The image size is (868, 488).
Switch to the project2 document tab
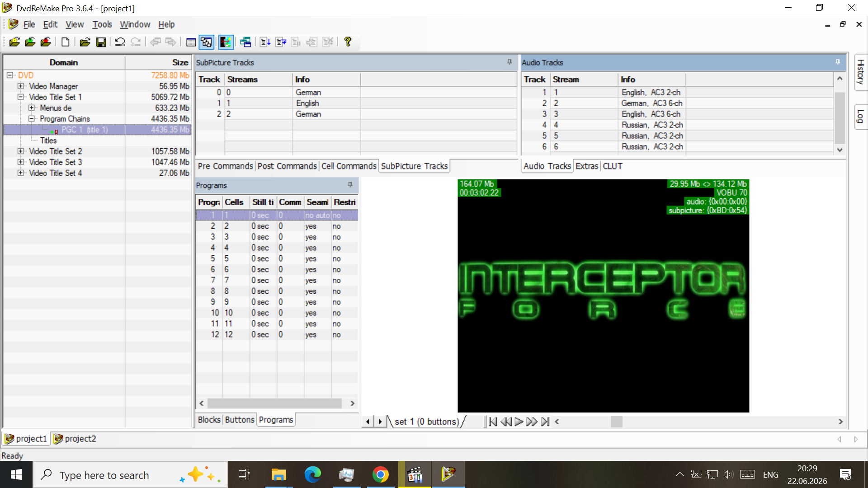[x=75, y=439]
